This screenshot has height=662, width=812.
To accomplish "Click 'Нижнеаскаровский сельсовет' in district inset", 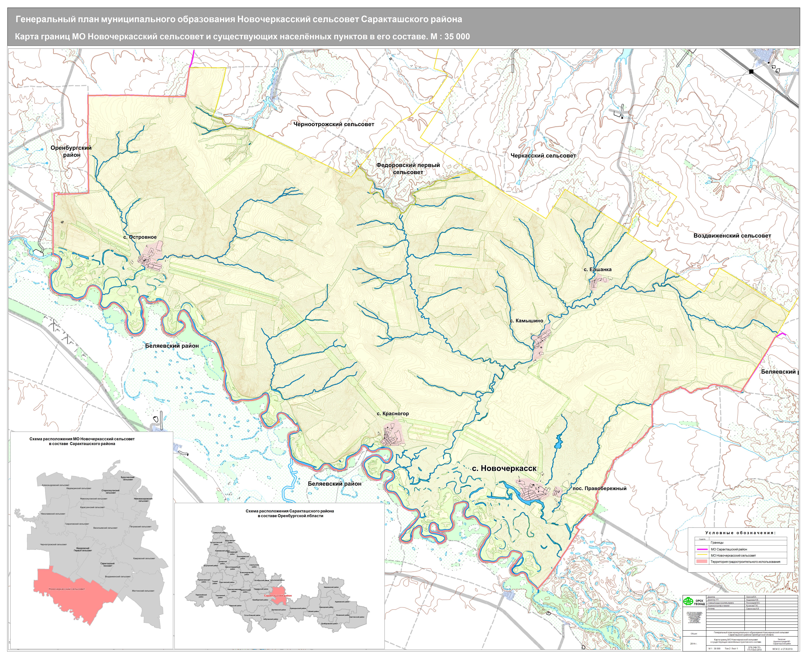I will click(143, 500).
